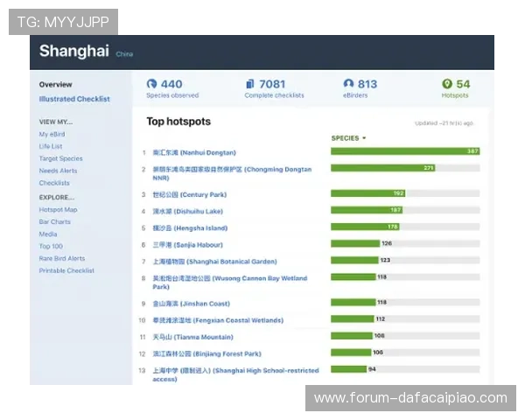
Task: Open My eBird link
Action: (52, 134)
